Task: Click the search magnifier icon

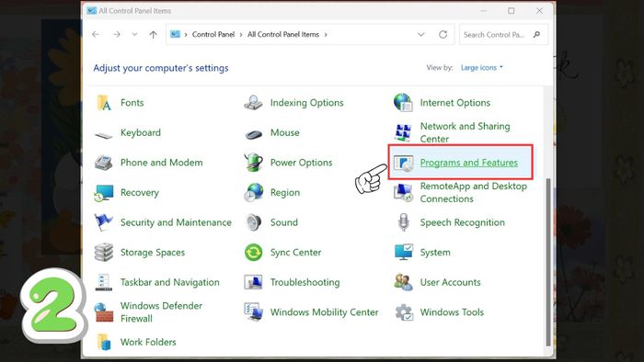Action: point(536,34)
